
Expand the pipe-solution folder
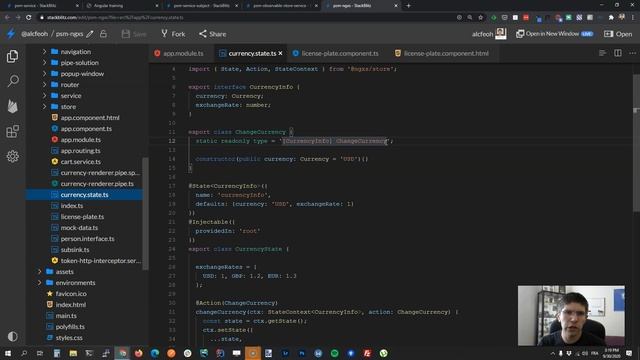(44, 63)
